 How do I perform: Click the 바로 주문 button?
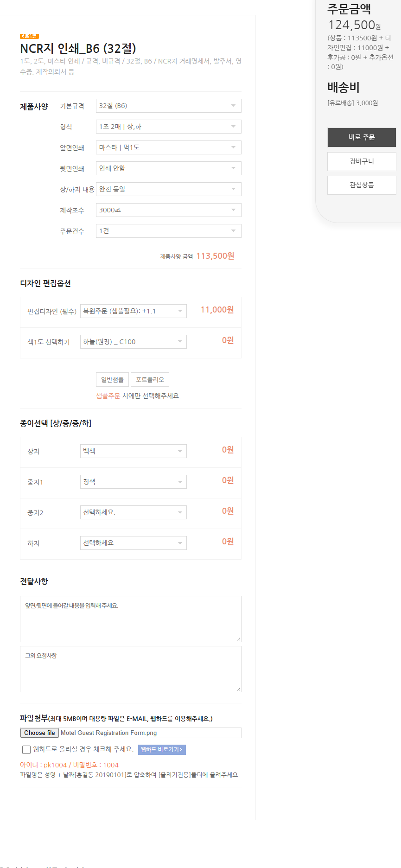click(x=362, y=137)
